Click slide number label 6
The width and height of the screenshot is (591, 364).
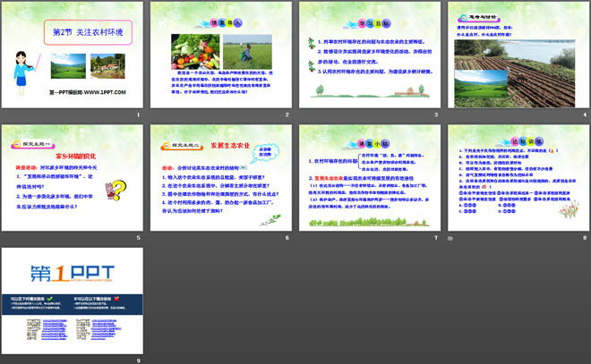point(287,238)
